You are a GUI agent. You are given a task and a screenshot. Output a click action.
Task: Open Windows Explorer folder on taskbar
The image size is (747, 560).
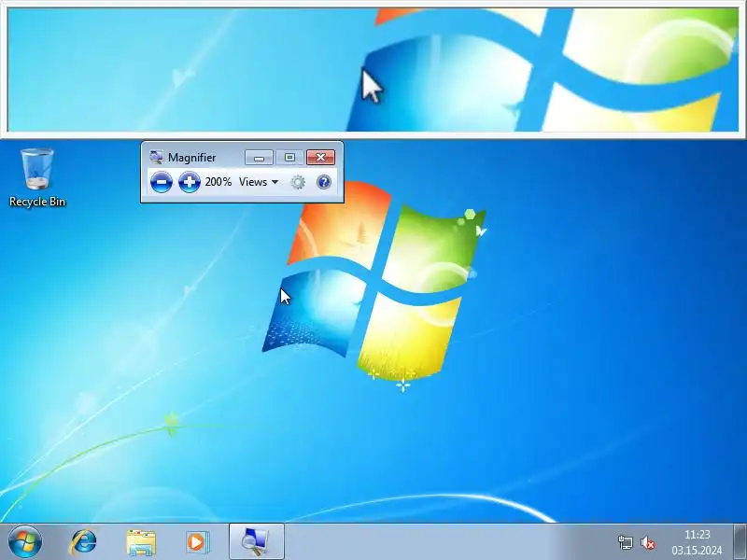(141, 542)
